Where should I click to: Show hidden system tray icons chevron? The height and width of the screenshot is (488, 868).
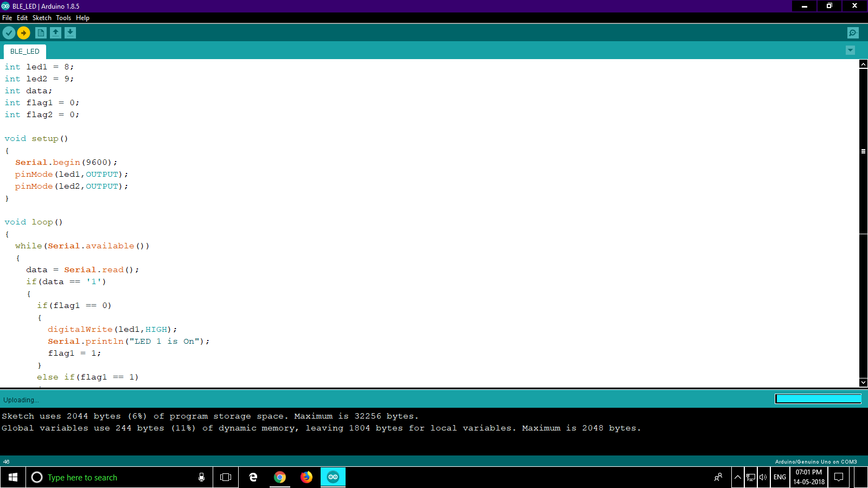(738, 477)
